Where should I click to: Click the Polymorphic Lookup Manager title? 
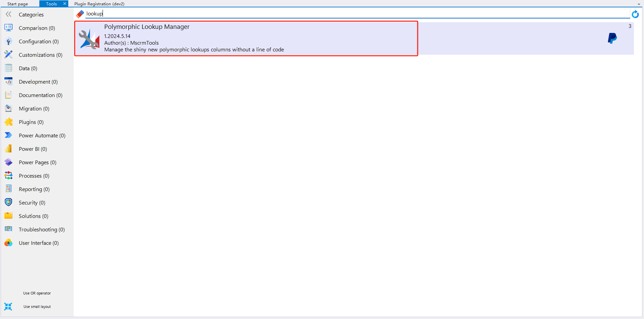(147, 27)
